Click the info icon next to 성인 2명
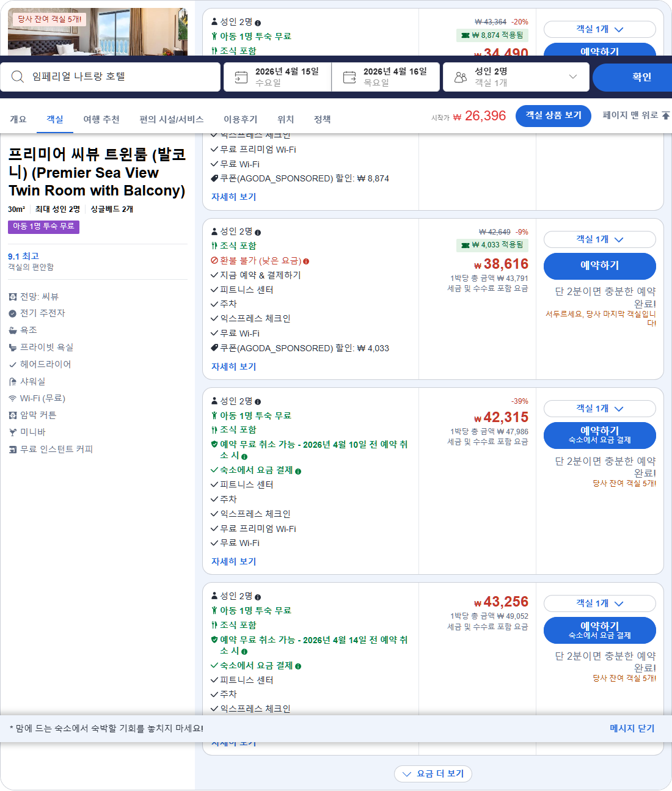 pos(258,231)
